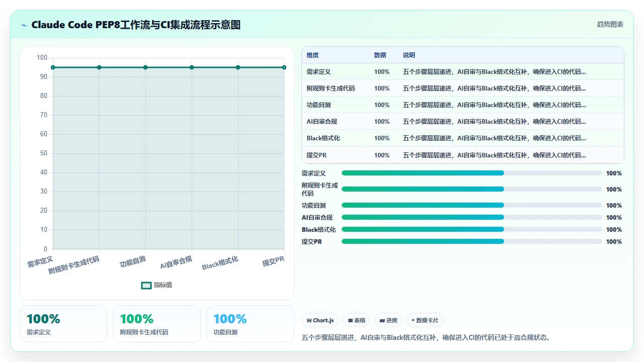Click the AI自审合规 label on the chart x-axis
644x362 pixels.
coord(176,262)
